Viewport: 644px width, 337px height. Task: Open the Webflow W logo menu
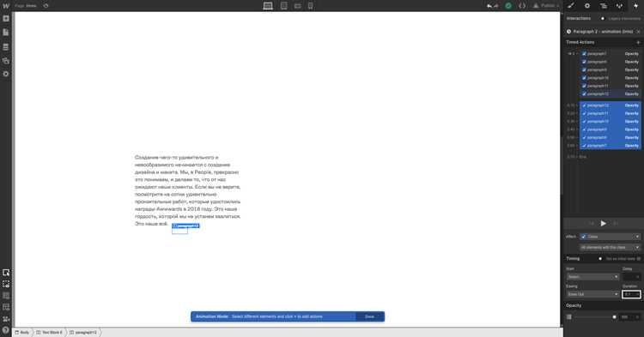click(x=6, y=6)
